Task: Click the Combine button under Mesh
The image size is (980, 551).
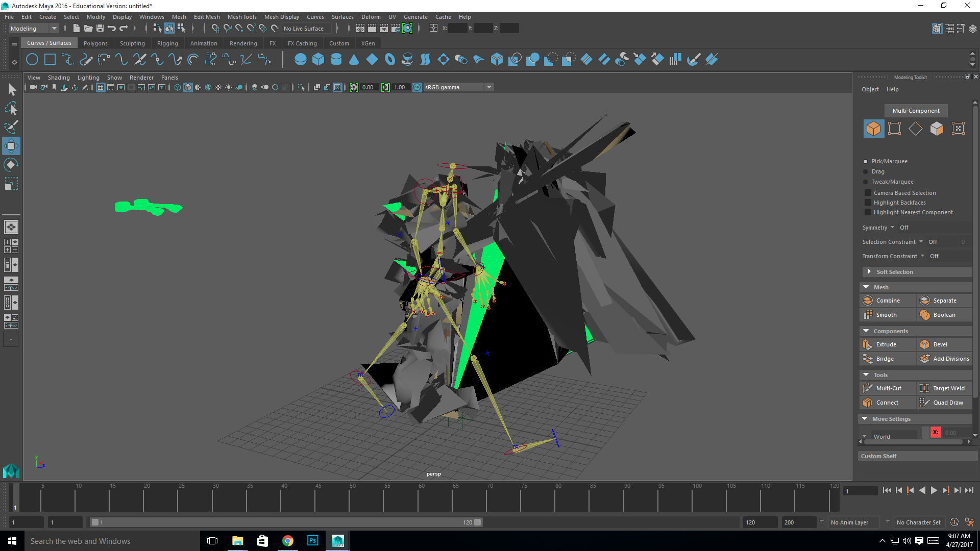Action: coord(887,300)
